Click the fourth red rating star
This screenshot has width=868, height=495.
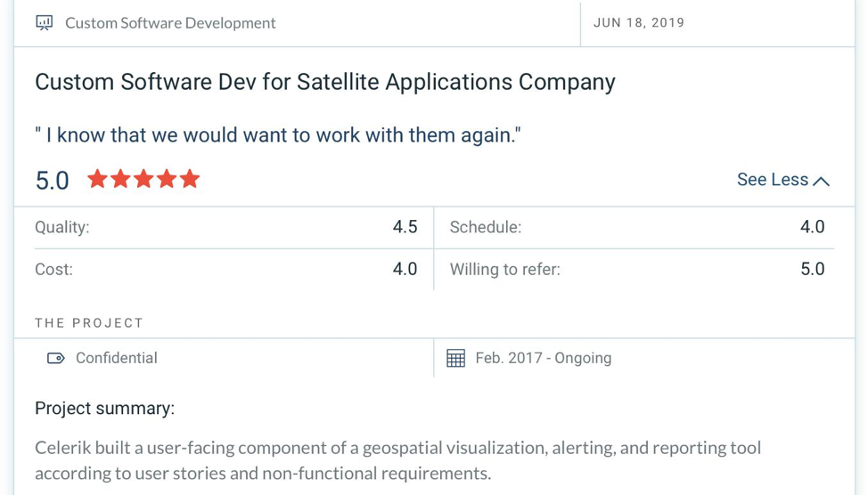(x=166, y=179)
